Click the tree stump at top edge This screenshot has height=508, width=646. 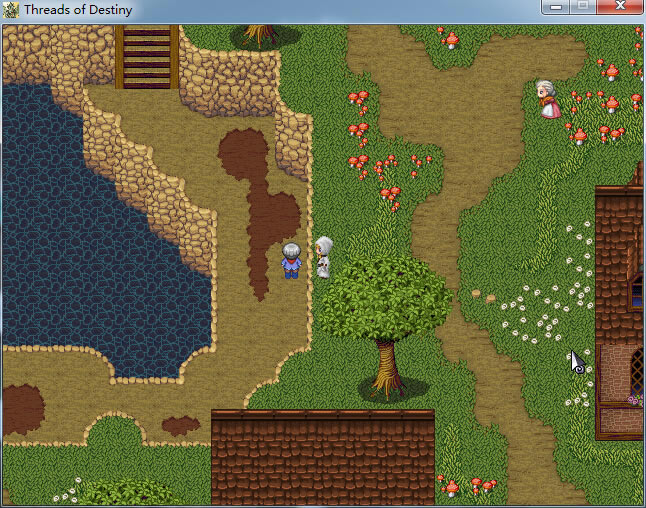(260, 36)
